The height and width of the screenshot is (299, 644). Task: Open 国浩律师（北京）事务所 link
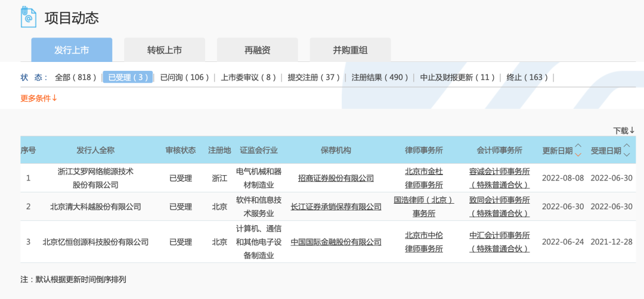(424, 207)
